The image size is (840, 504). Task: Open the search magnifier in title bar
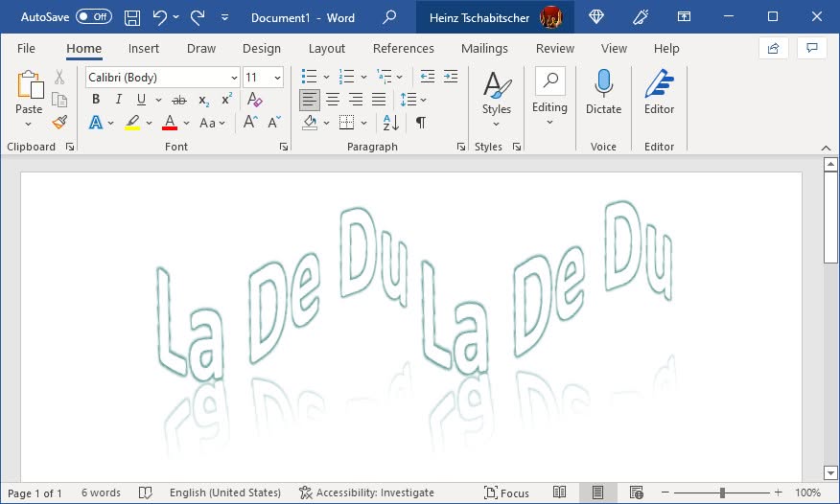click(x=389, y=17)
